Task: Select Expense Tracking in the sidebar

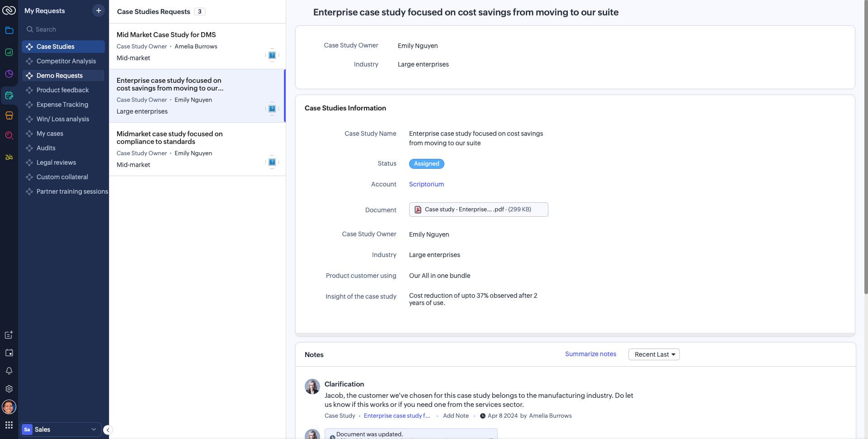Action: [63, 105]
